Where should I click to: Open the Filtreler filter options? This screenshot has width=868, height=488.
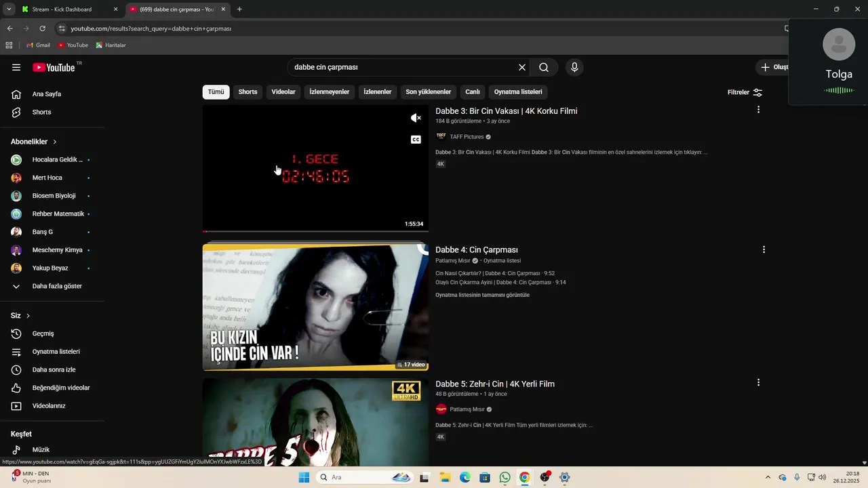coord(745,92)
